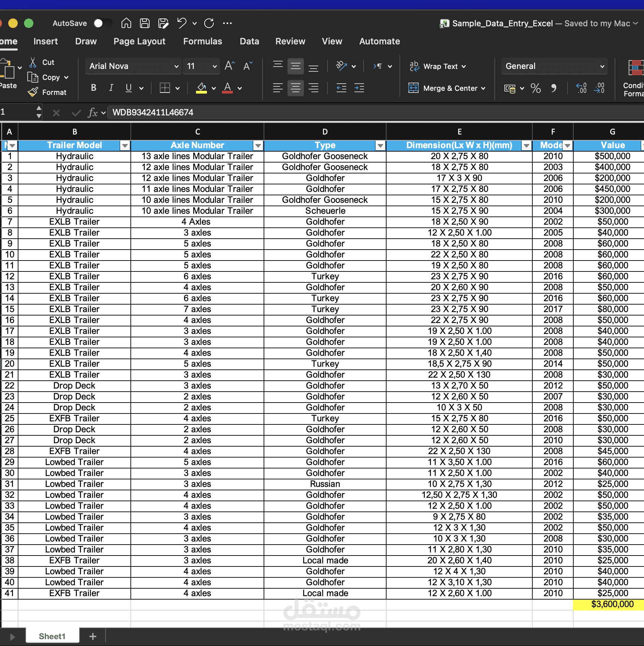Viewport: 644px width, 646px height.
Task: Open the View ribbon tab
Action: [x=332, y=41]
